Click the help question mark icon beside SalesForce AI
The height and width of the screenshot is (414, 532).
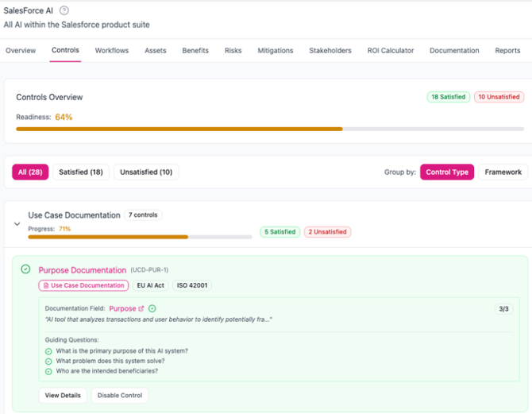pos(64,10)
